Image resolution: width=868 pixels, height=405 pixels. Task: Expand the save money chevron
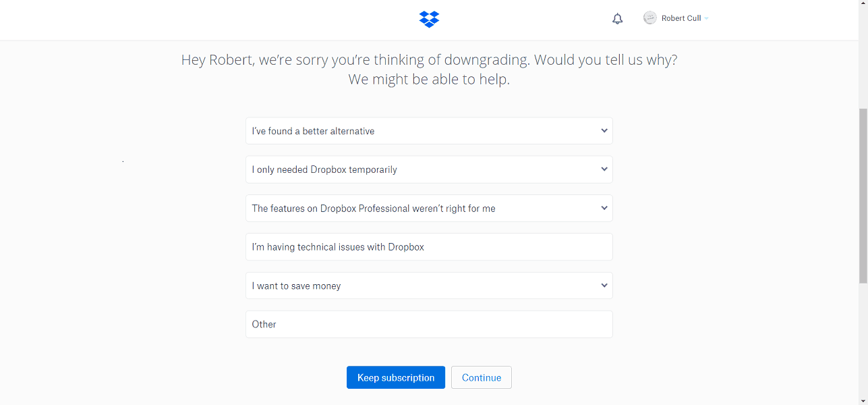click(x=604, y=286)
